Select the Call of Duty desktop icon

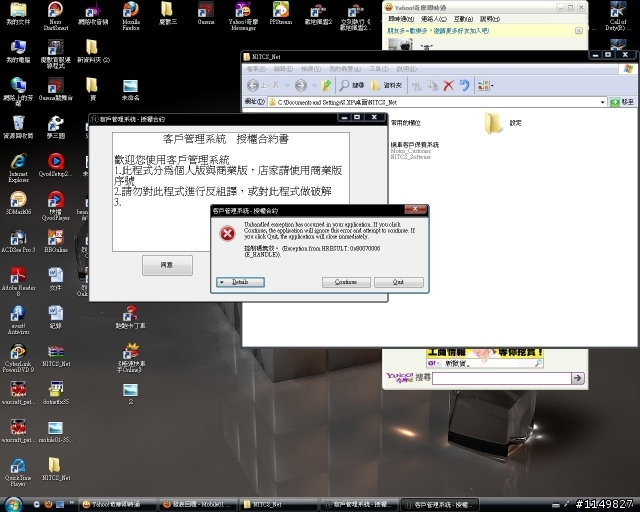[x=618, y=16]
